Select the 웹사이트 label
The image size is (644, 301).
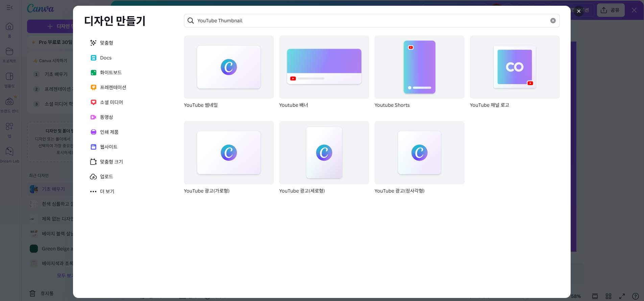pos(109,147)
